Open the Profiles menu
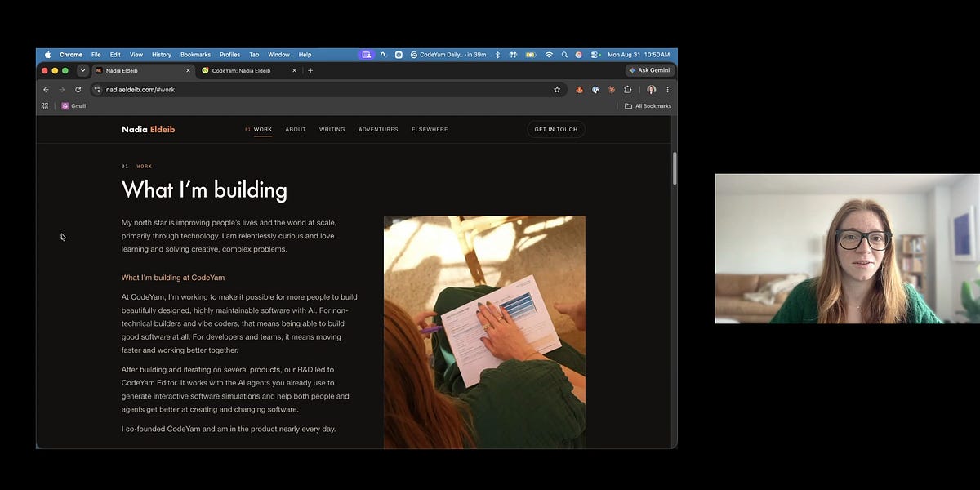 tap(230, 55)
